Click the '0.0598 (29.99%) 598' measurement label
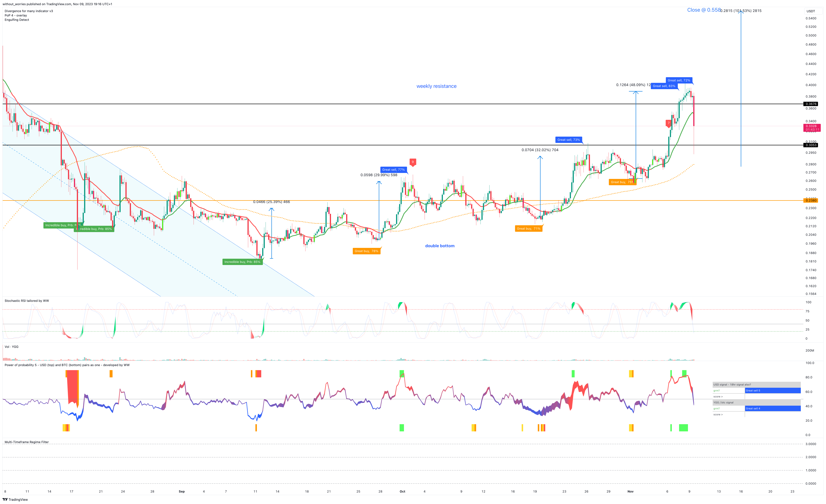This screenshot has width=826, height=504. 379,175
